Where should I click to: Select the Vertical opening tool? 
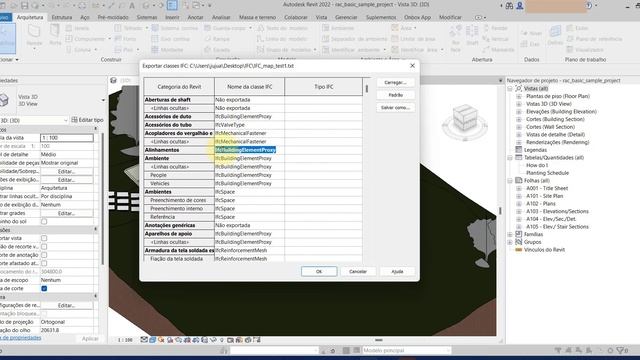(x=496, y=39)
